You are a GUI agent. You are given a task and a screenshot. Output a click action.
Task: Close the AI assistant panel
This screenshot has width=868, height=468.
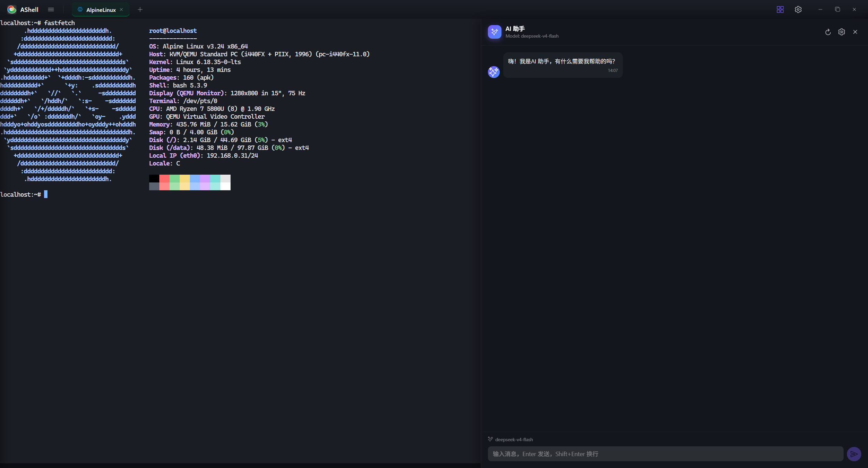(855, 32)
